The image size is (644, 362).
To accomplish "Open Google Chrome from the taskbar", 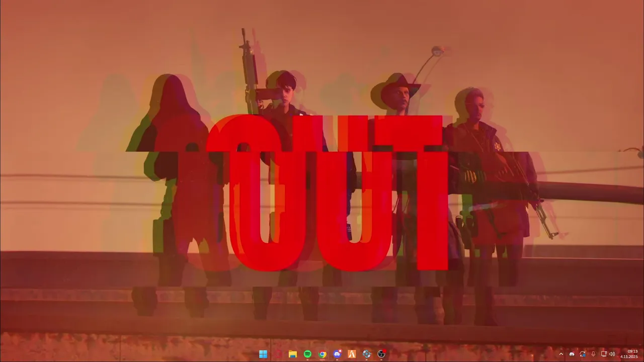I will click(322, 354).
